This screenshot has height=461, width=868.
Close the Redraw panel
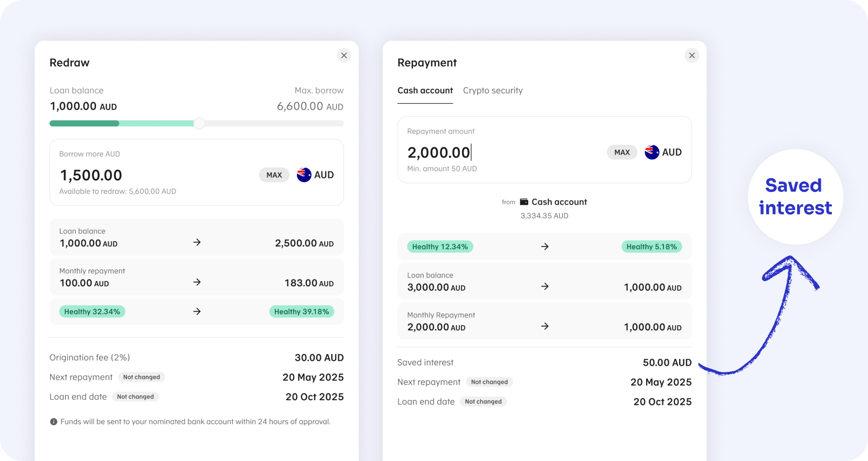point(344,55)
